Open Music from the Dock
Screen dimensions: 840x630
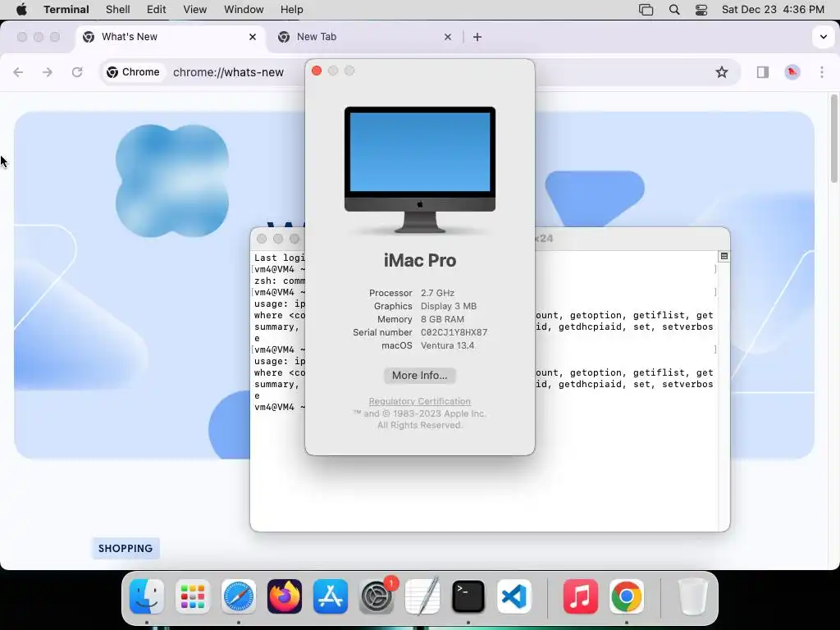point(580,596)
